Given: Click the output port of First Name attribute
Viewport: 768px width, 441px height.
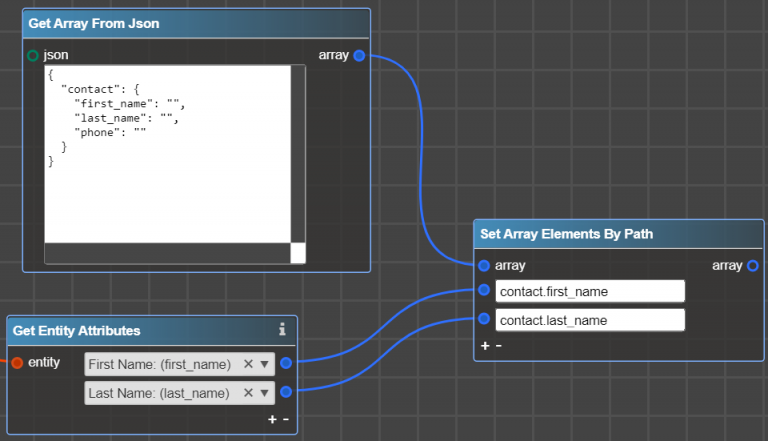Looking at the screenshot, I should coord(286,363).
